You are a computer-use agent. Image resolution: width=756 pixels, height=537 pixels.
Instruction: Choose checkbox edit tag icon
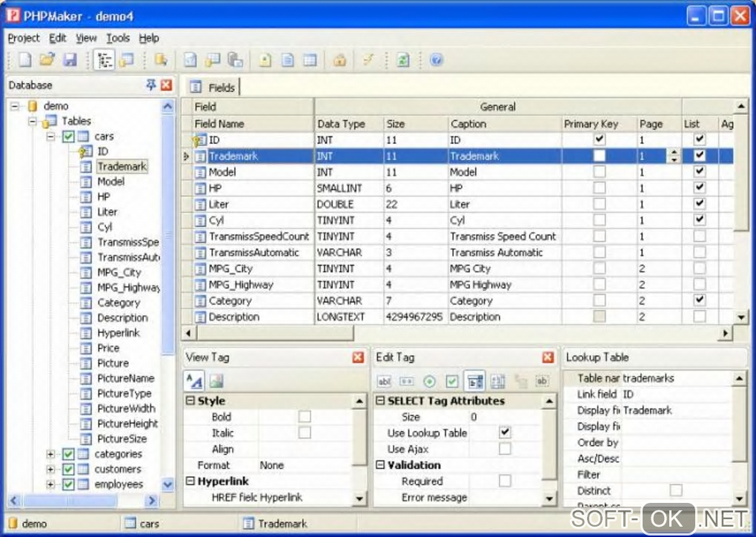452,381
